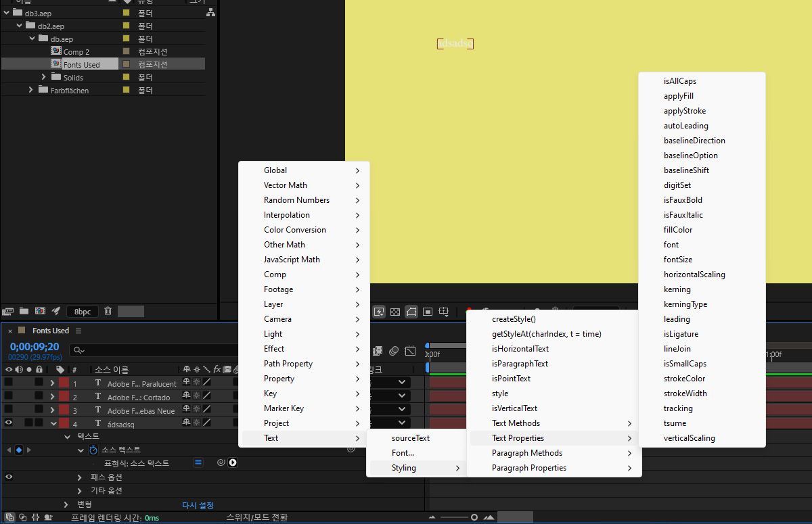Open Fonts Used timeline panel menu icon

pyautogui.click(x=78, y=331)
